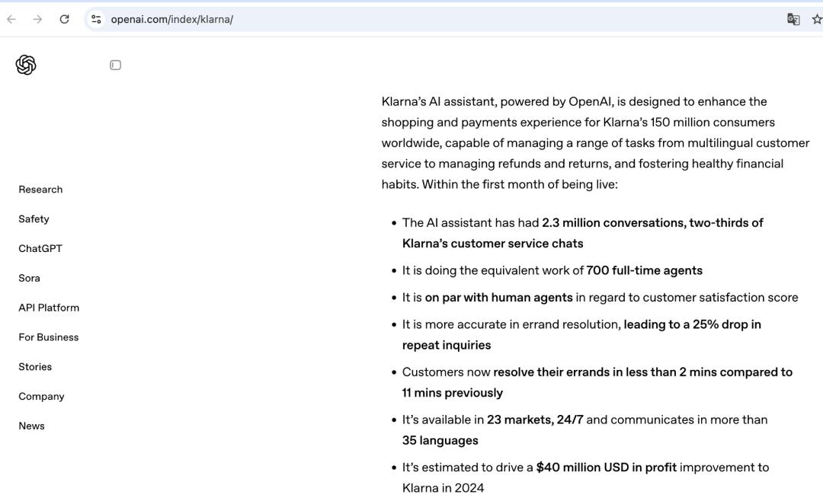Open the Research menu item
Screen dimensions: 823x504
point(40,190)
